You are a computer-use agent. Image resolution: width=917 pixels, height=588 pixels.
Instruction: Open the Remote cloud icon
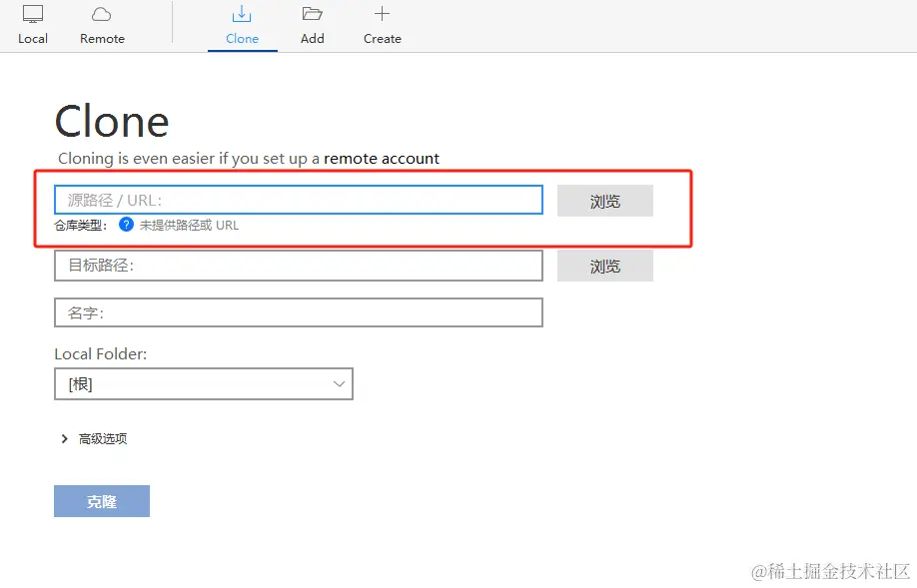tap(102, 14)
